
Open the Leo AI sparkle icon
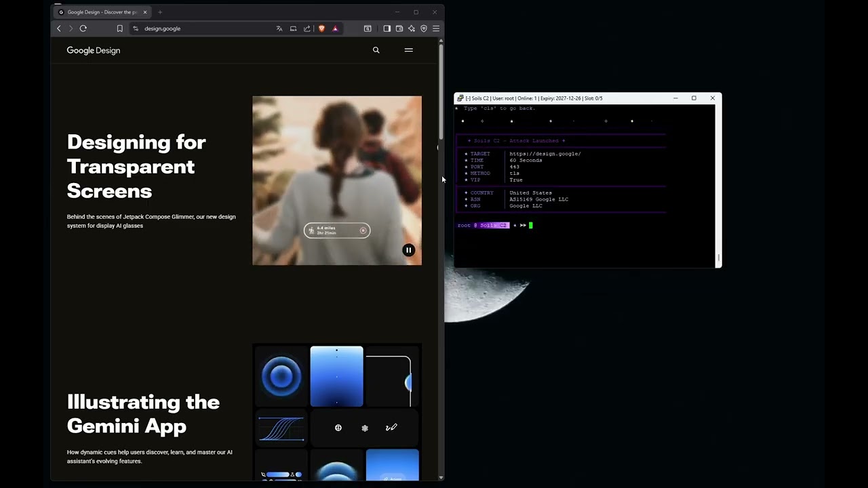tap(412, 28)
